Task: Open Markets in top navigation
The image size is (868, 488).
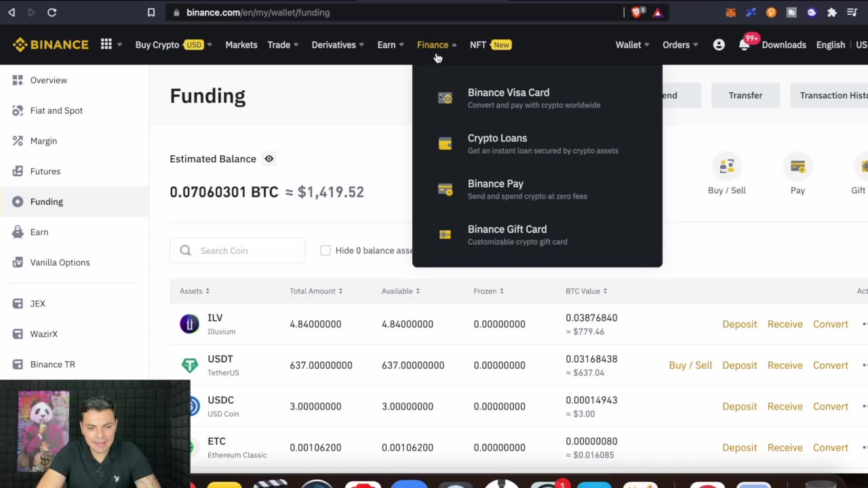Action: coord(241,45)
